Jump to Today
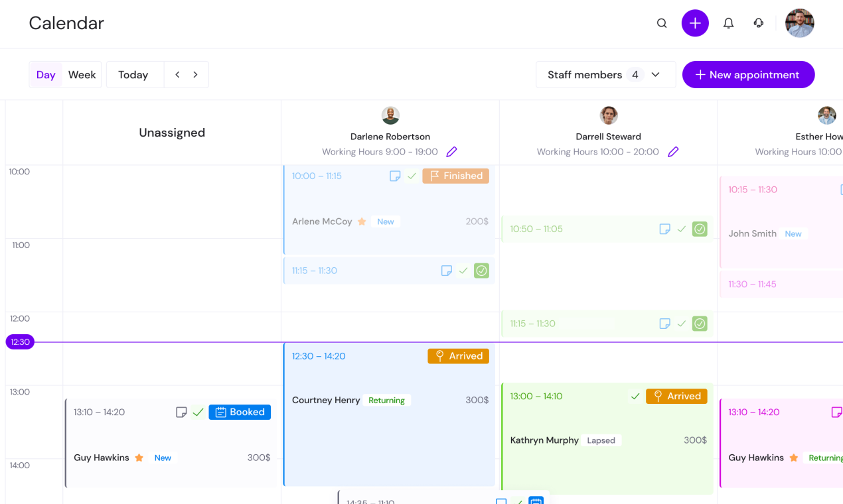The width and height of the screenshot is (843, 504). [133, 75]
